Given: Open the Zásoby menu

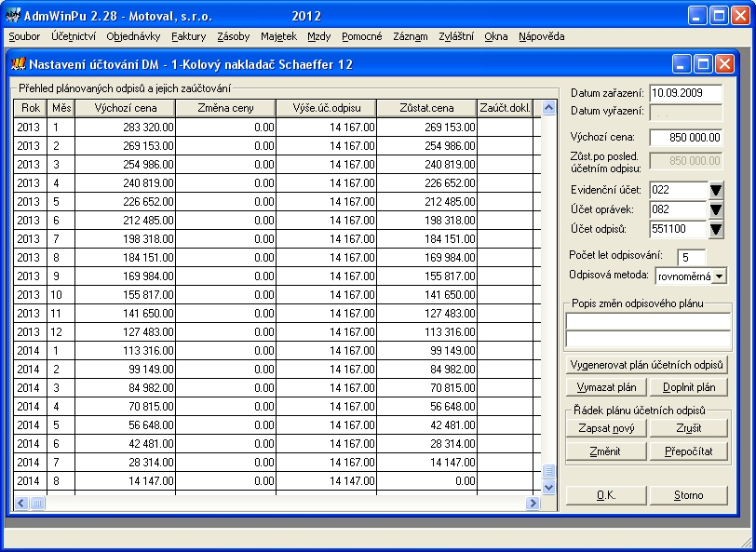Looking at the screenshot, I should tap(234, 36).
